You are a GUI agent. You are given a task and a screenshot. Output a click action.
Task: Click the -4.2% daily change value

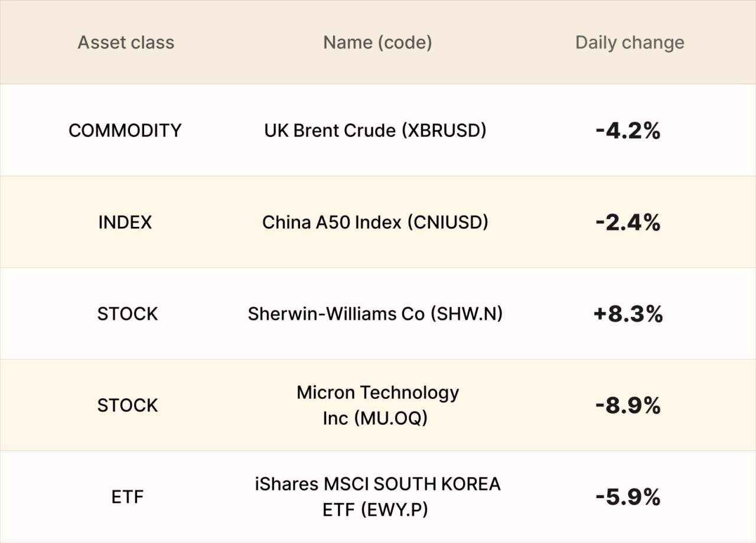coord(628,131)
